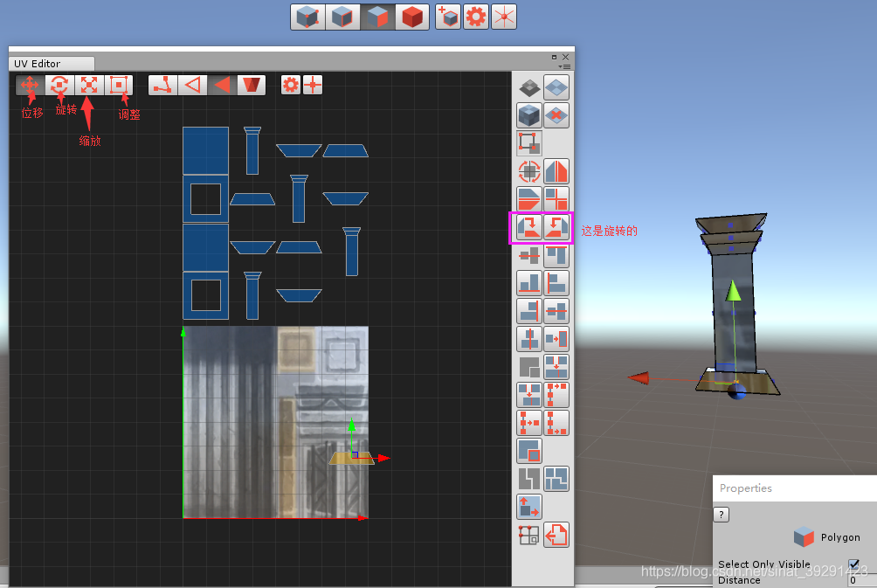Click the red X arrow of the UV gizmo
Viewport: 877px width, 588px height.
(x=383, y=458)
